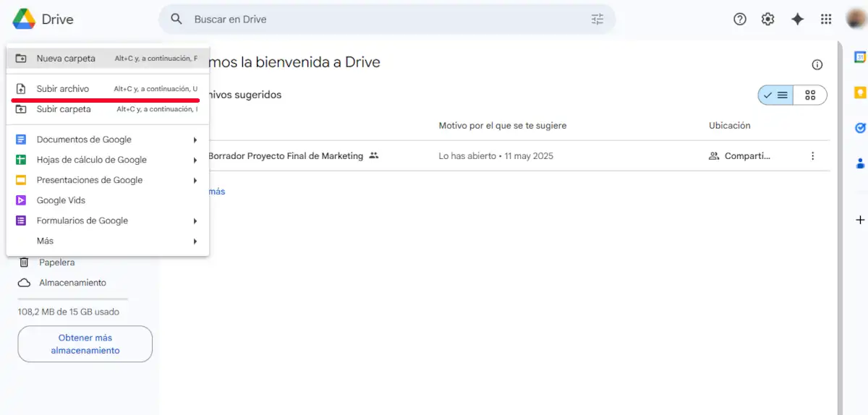The width and height of the screenshot is (868, 415).
Task: Click the Hojas de cálculo green icon
Action: pyautogui.click(x=21, y=160)
